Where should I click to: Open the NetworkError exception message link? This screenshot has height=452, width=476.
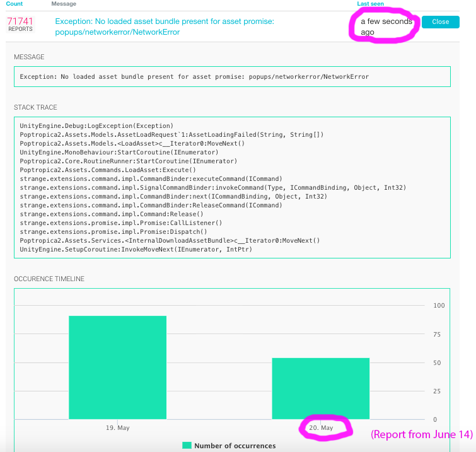(164, 26)
